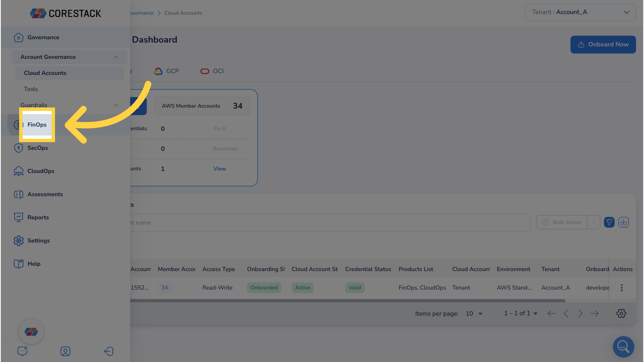The image size is (644, 362).
Task: Click the Reactivate link
Action: click(226, 149)
